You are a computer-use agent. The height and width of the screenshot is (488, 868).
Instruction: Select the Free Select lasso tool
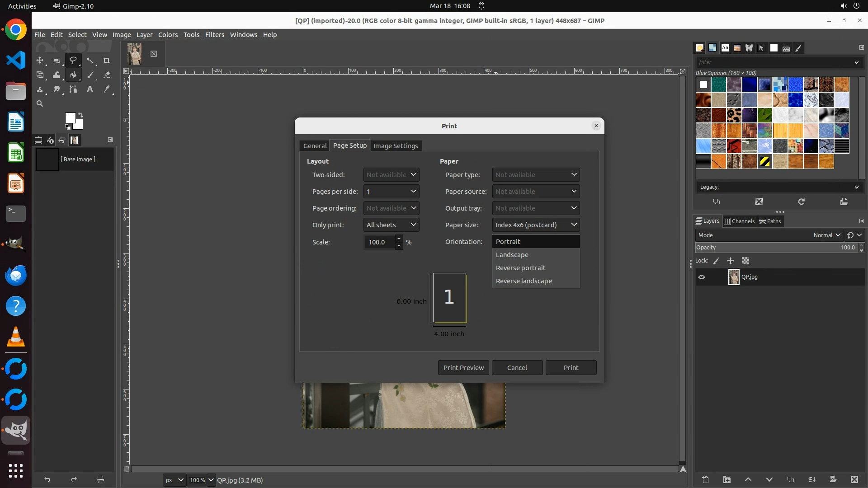[73, 60]
